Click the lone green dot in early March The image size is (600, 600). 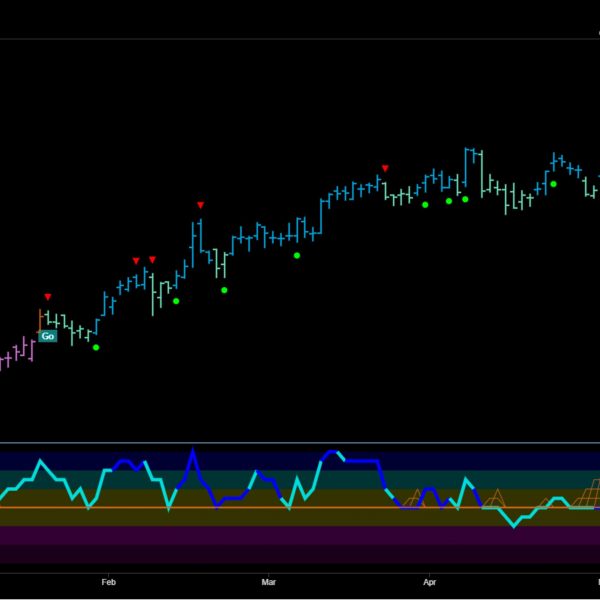tap(297, 256)
